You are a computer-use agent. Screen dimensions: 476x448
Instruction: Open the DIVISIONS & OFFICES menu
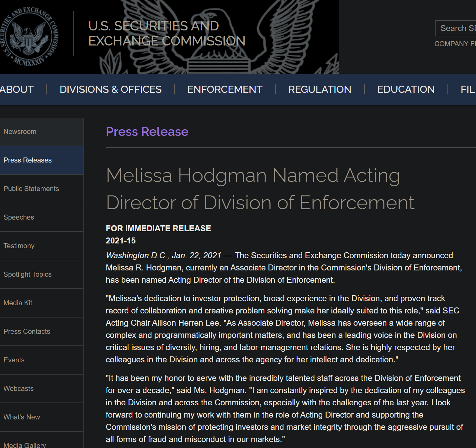click(x=110, y=89)
